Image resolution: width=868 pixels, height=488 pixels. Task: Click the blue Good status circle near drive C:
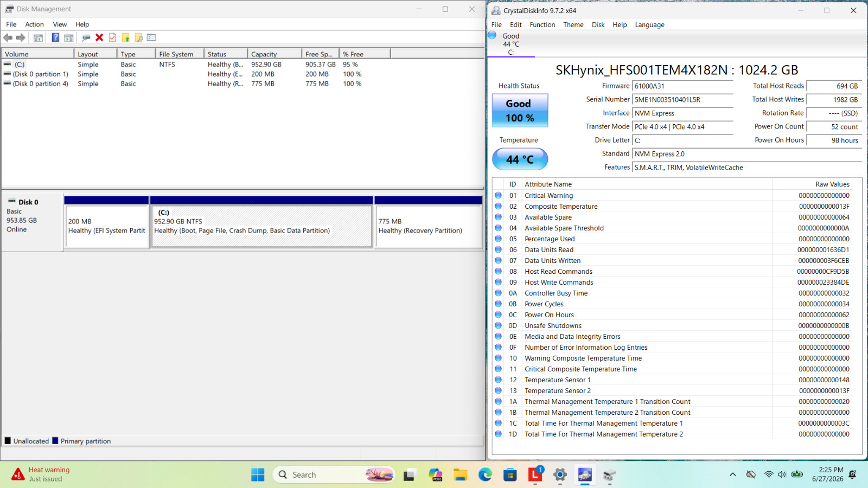click(x=492, y=35)
